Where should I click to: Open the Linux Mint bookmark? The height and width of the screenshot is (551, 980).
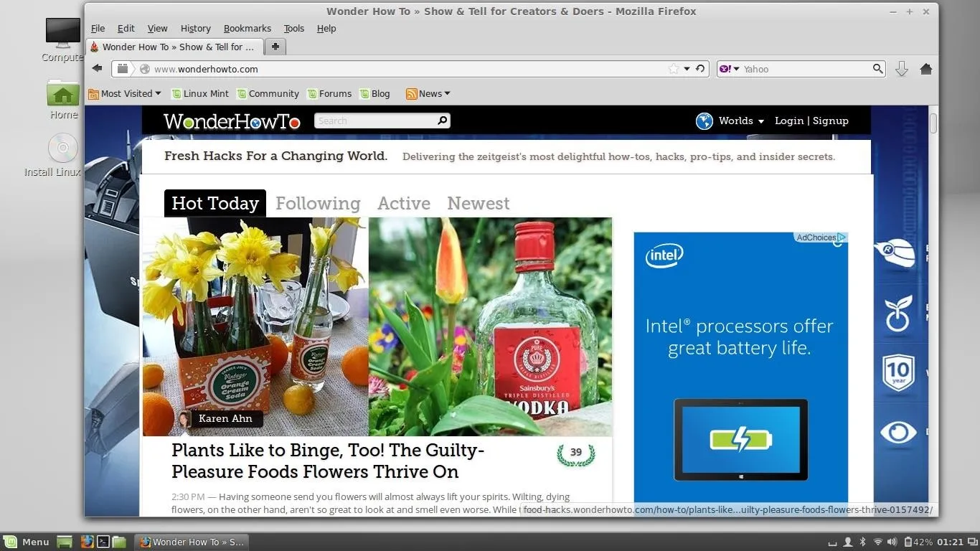point(199,93)
